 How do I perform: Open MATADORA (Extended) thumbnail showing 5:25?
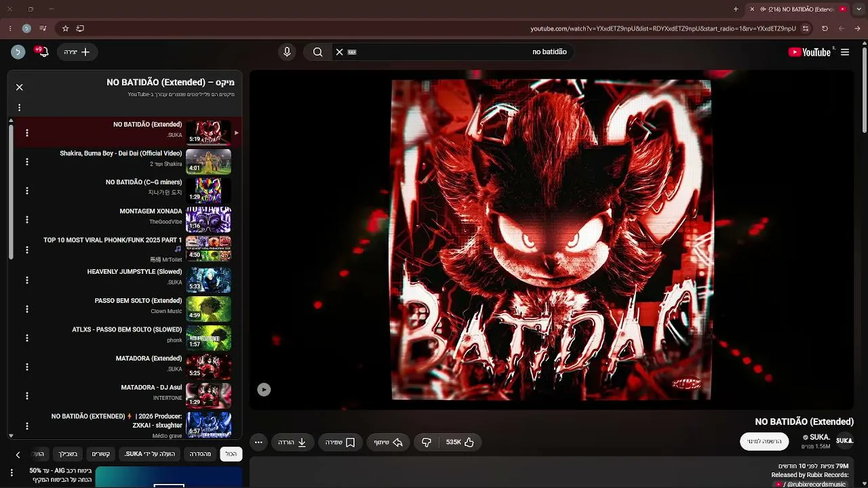click(x=208, y=367)
